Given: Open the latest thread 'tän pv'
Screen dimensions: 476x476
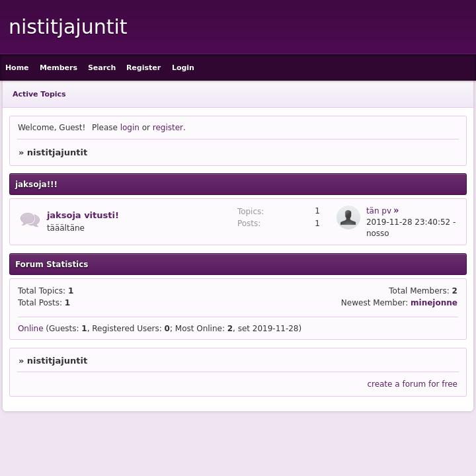Looking at the screenshot, I should point(379,211).
